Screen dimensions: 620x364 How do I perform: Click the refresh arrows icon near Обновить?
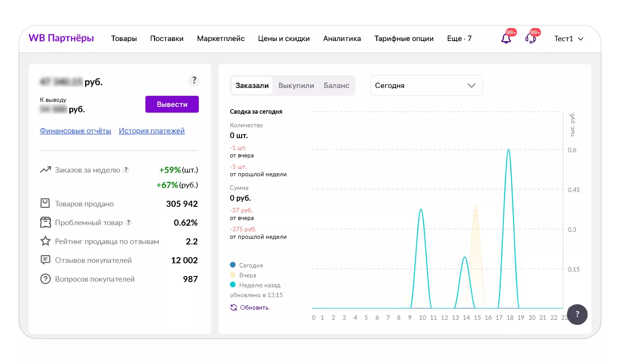point(233,307)
